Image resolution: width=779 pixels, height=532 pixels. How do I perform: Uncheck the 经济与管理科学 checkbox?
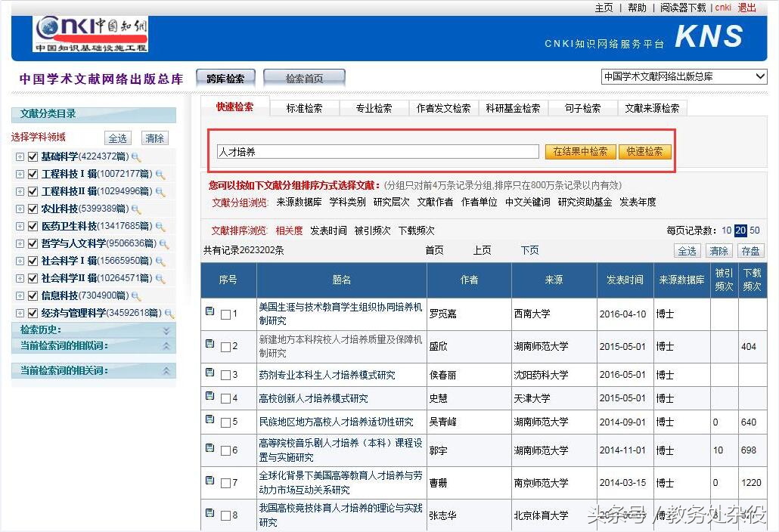pyautogui.click(x=33, y=313)
